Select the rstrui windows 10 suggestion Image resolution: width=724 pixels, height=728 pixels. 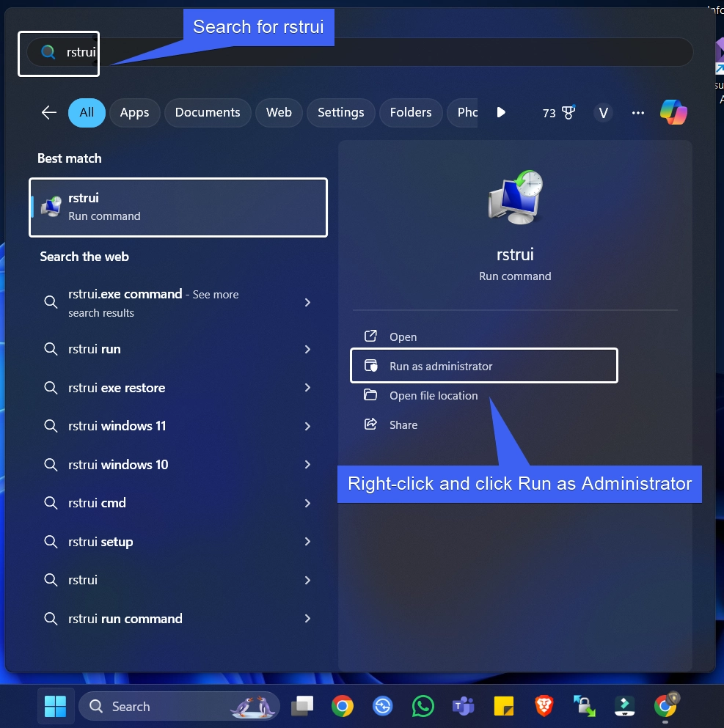pyautogui.click(x=118, y=465)
